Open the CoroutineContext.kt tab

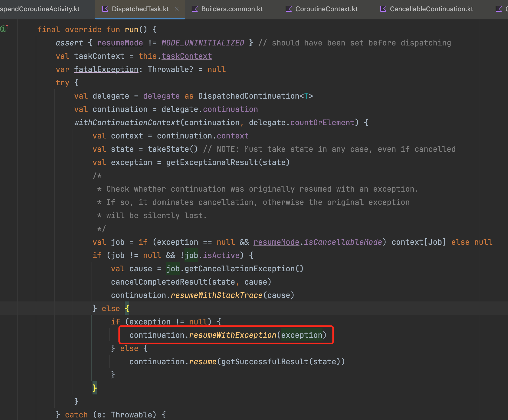click(x=326, y=9)
